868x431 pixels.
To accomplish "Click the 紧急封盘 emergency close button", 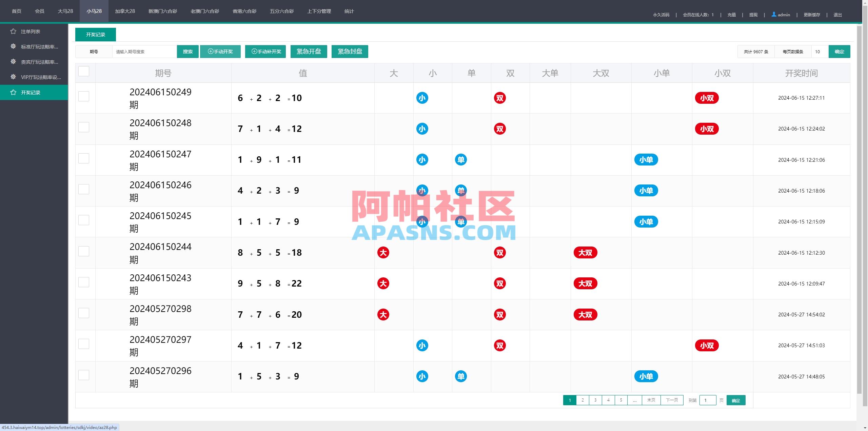I will [350, 52].
